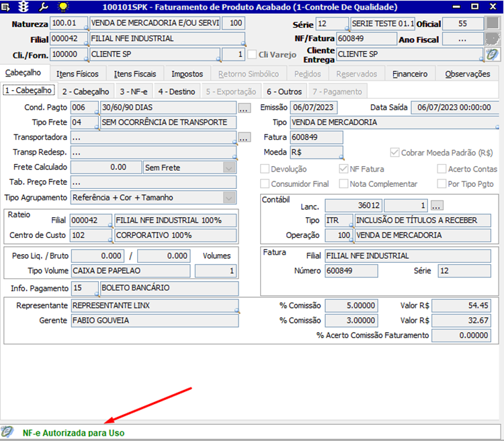Select the 1 - Cabeçalho sub-tab
Viewport: 504px width, 441px height.
28,90
